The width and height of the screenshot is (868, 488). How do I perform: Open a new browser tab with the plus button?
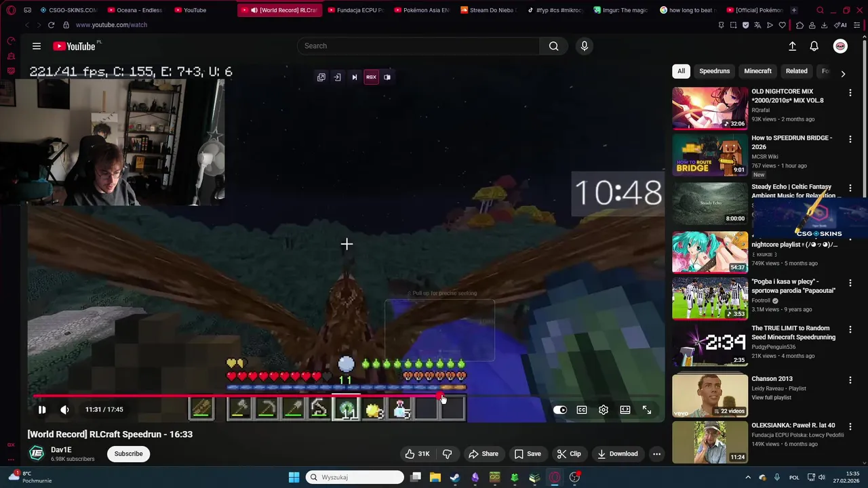(794, 10)
